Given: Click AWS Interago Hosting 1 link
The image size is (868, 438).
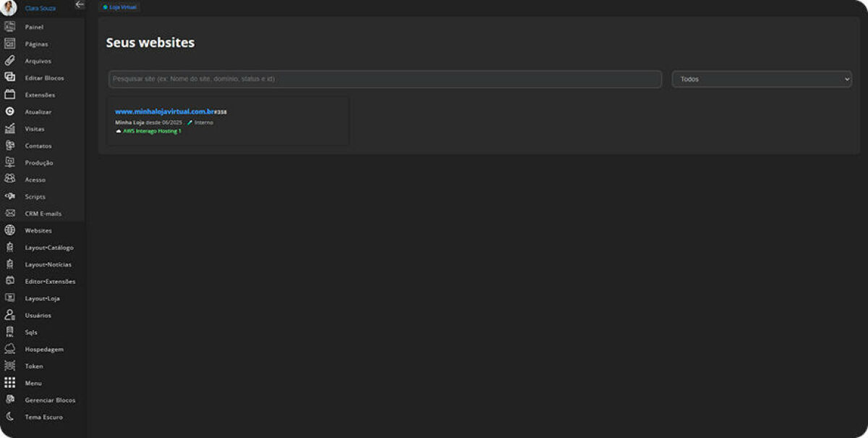Looking at the screenshot, I should coord(152,131).
